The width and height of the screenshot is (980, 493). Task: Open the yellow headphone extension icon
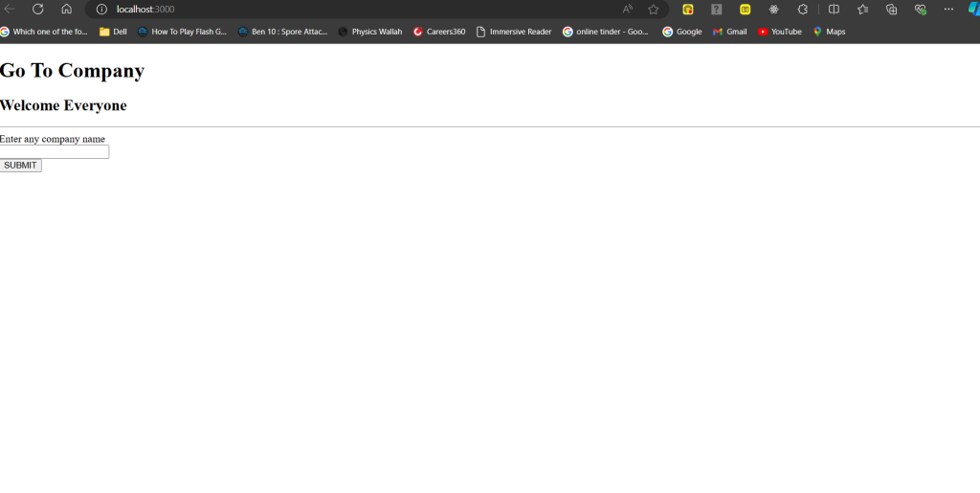tap(687, 9)
